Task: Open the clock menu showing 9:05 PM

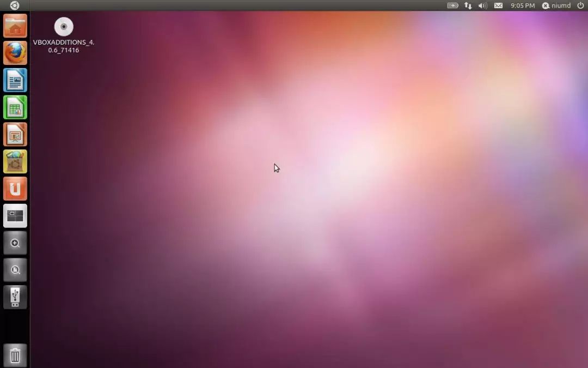Action: (522, 5)
